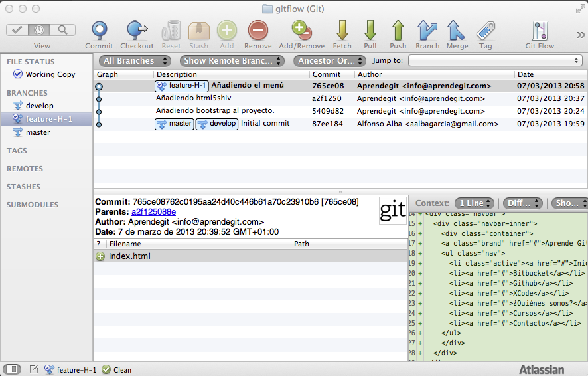The height and width of the screenshot is (376, 588).
Task: Open the Show Remote Branches dropdown
Action: coord(232,61)
